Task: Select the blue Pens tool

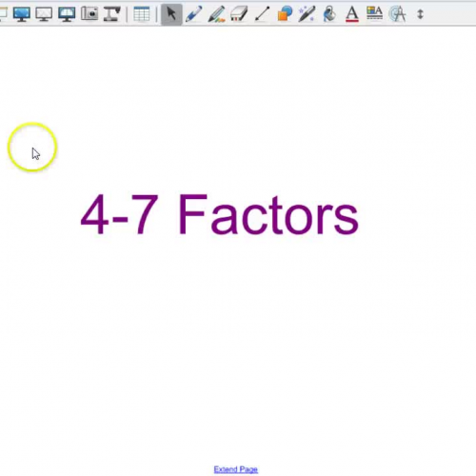Action: pos(193,14)
